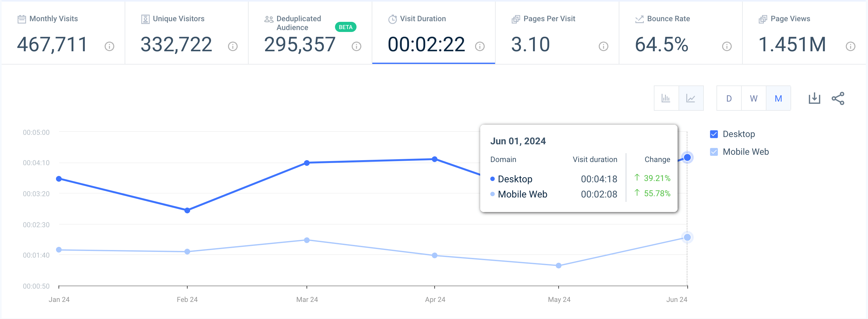Viewport: 868px width, 319px height.
Task: Select monthly granularity M
Action: [778, 98]
